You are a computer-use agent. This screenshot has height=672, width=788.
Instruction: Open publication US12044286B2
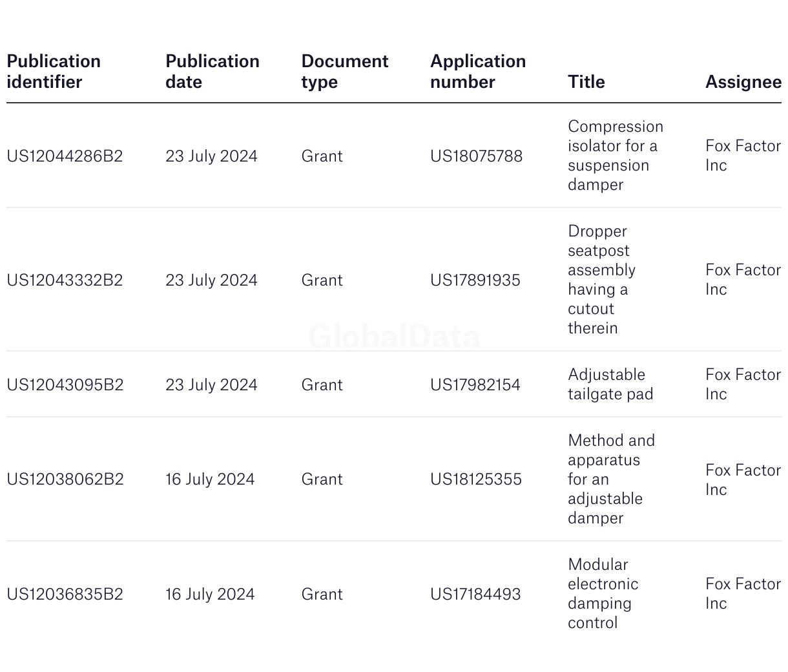65,156
